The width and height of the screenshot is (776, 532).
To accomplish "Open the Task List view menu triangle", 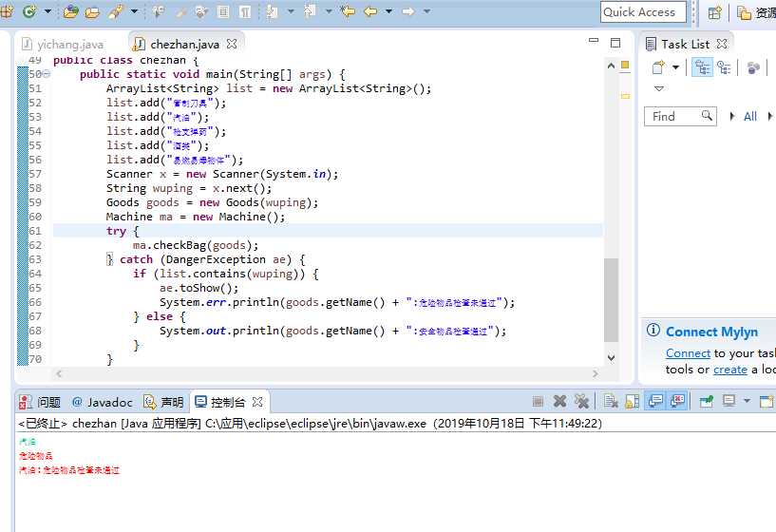I will pos(659,89).
